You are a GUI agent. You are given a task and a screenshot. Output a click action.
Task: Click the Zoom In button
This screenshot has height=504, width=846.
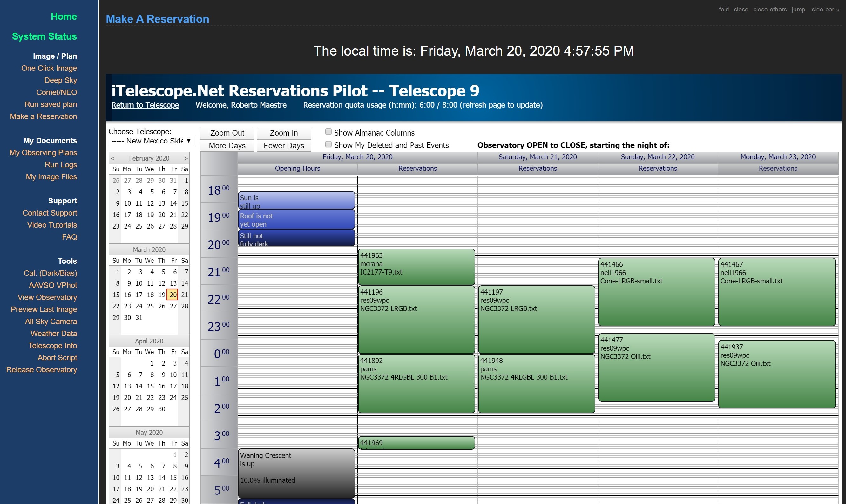pos(284,133)
